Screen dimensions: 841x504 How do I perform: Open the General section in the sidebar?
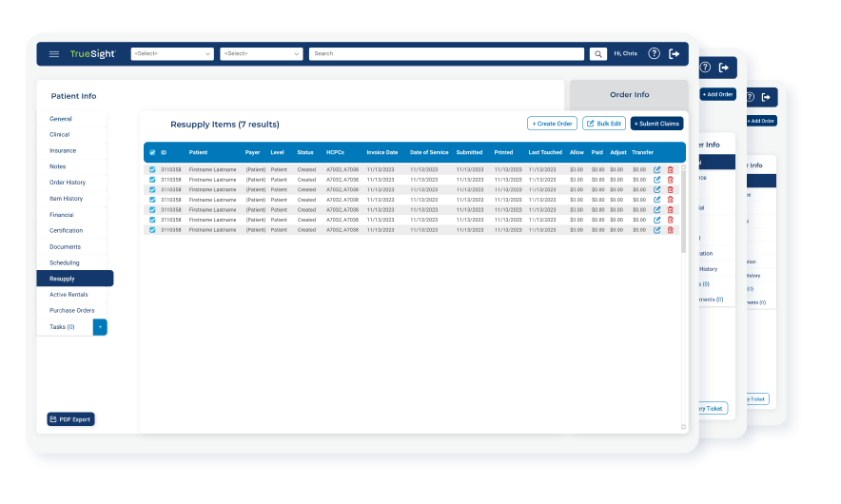coord(72,119)
